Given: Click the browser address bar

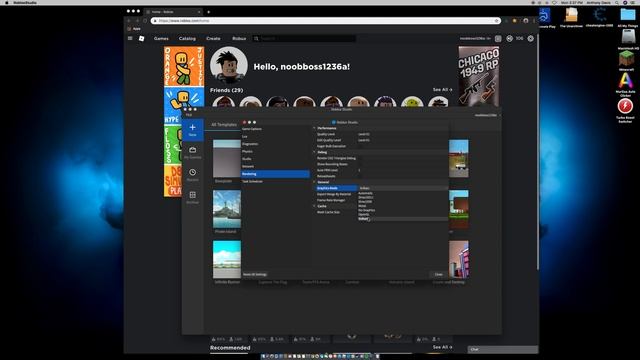Looking at the screenshot, I should coord(325,21).
